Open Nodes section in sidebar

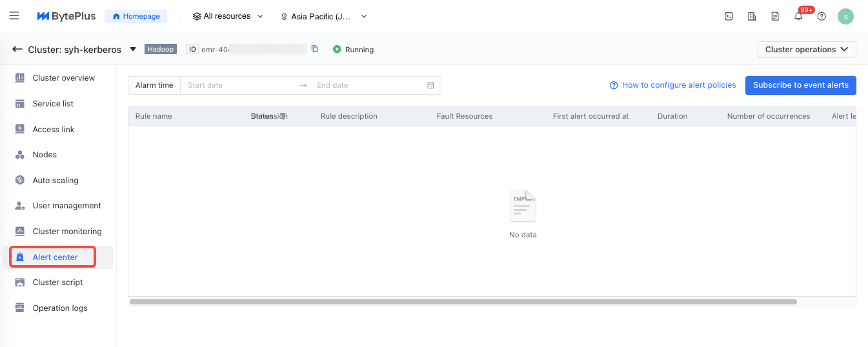pos(45,155)
